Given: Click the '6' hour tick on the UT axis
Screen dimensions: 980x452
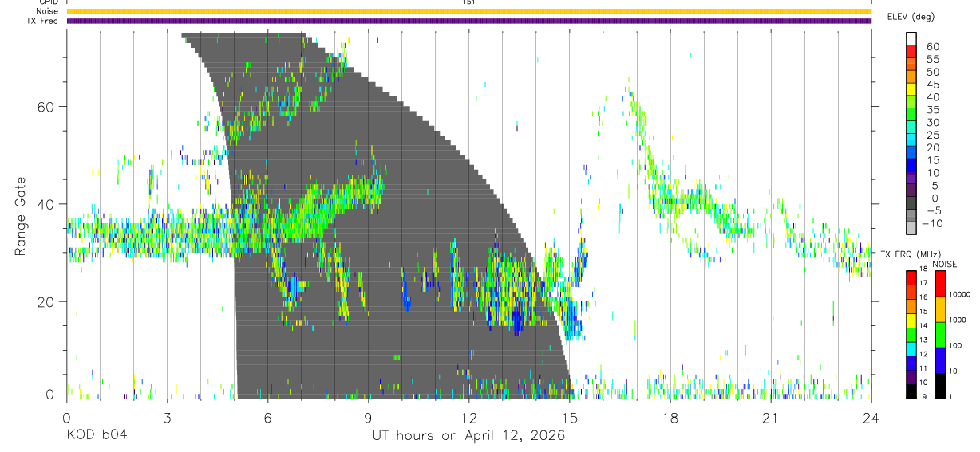Looking at the screenshot, I should (267, 417).
